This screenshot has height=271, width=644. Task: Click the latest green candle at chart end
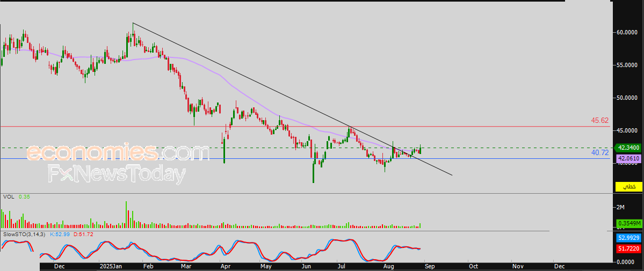(x=419, y=150)
